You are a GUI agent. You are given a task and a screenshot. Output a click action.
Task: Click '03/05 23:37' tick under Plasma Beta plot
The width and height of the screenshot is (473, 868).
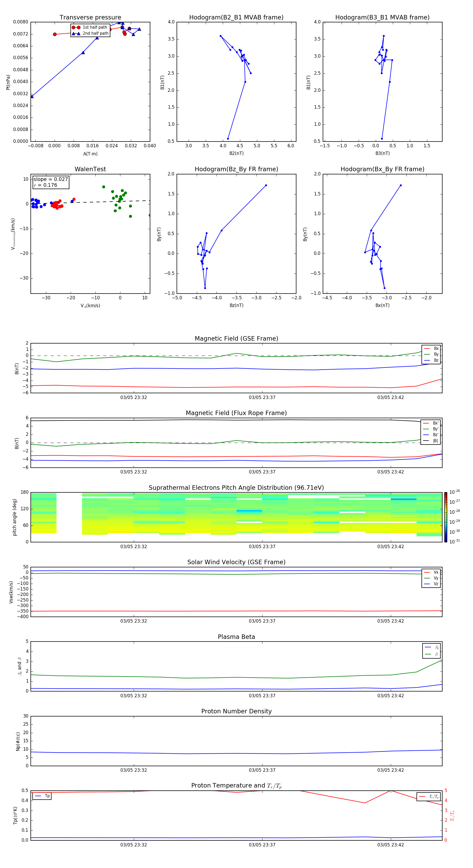pos(262,696)
